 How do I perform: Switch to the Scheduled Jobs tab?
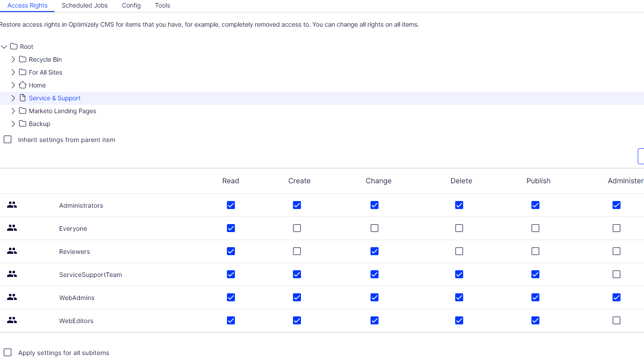(85, 6)
